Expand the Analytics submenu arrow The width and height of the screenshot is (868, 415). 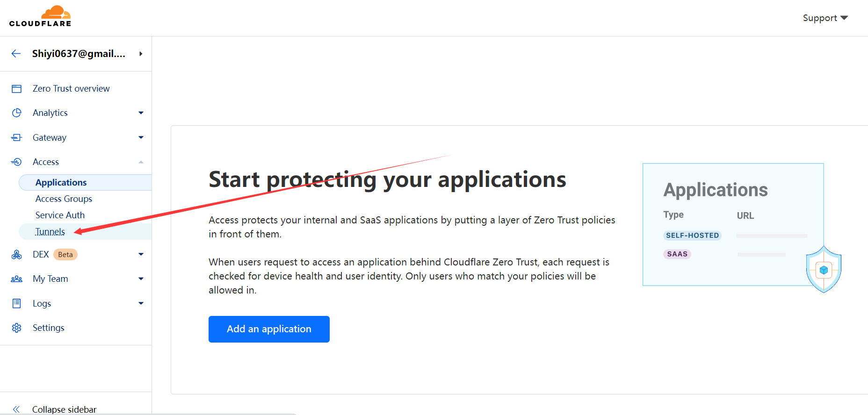coord(141,113)
